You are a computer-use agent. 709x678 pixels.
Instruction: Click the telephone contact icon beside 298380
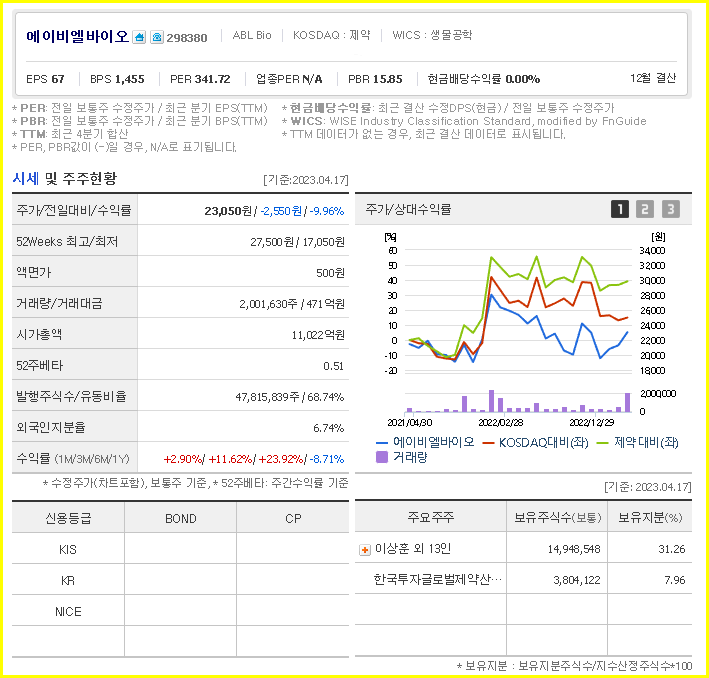pyautogui.click(x=157, y=37)
